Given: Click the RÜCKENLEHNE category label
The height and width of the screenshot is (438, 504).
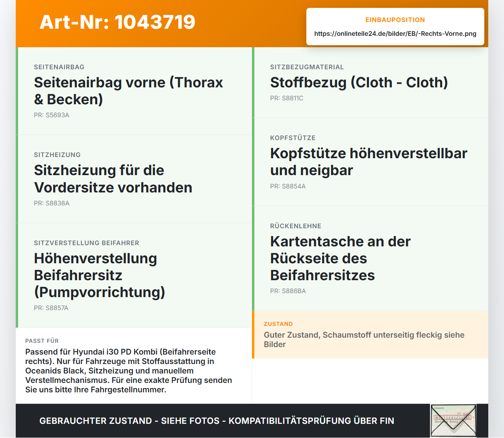Looking at the screenshot, I should click(x=296, y=226).
